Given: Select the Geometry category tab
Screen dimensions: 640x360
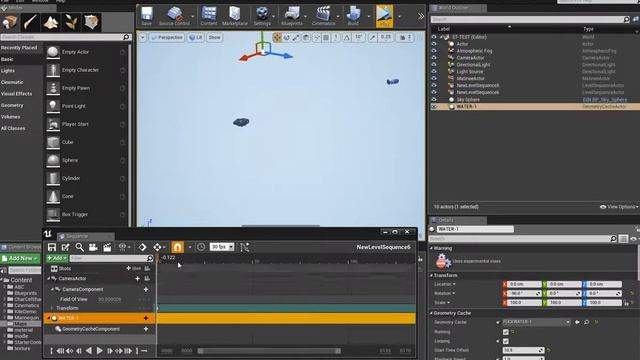Looking at the screenshot, I should 12,105.
